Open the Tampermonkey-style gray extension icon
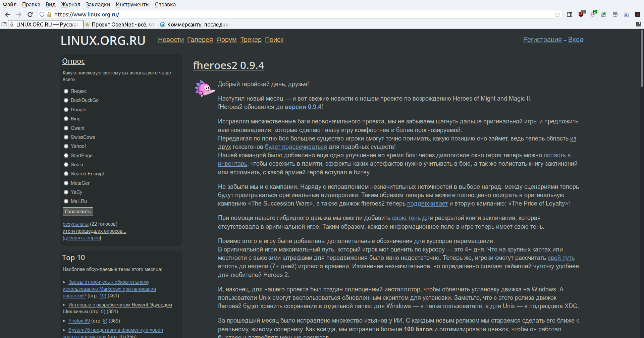The image size is (644, 338). (615, 14)
